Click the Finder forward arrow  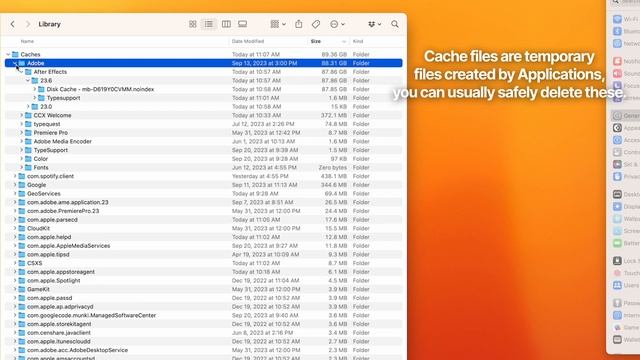pyautogui.click(x=28, y=24)
